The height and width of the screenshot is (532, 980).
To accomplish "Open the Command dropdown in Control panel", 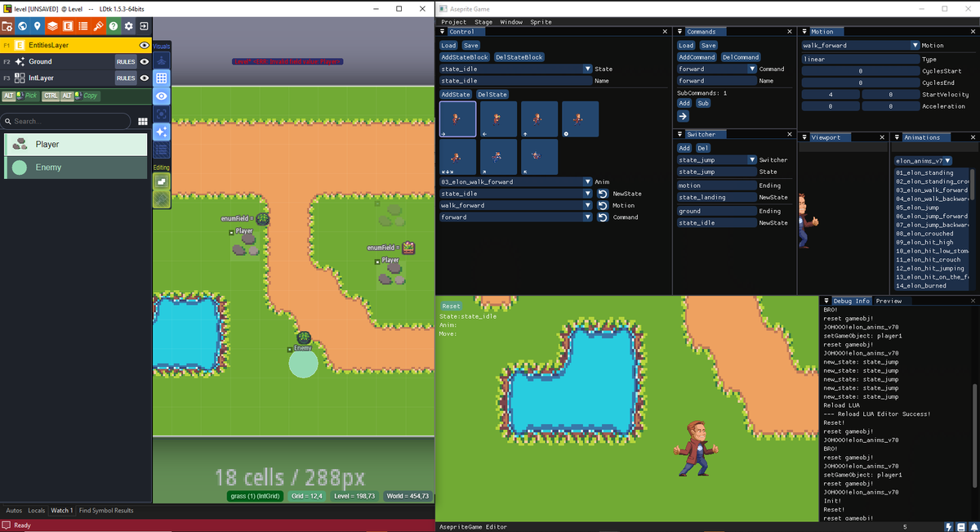I will pos(515,217).
